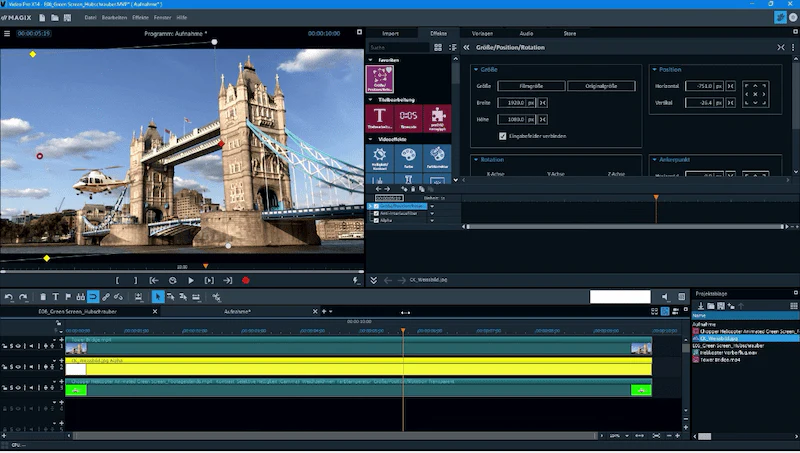Collapse the Videoeffekte category
This screenshot has height=453, width=800.
pos(370,139)
